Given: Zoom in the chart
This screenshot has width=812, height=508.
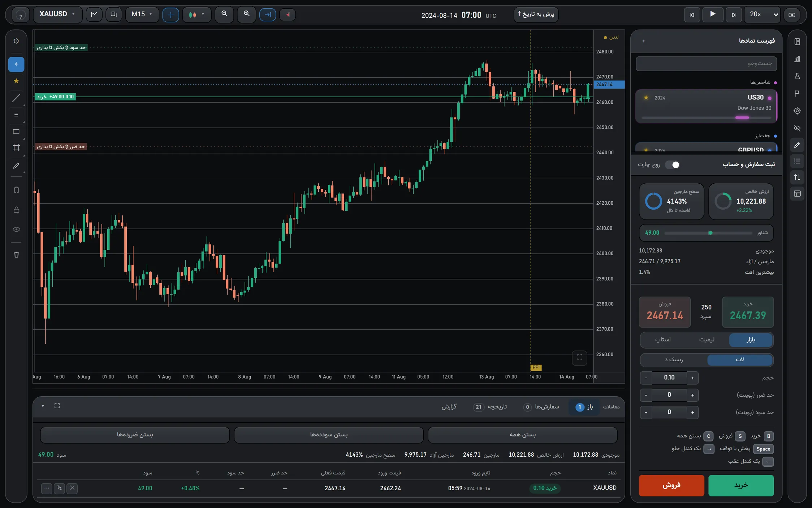Looking at the screenshot, I should click(x=247, y=14).
